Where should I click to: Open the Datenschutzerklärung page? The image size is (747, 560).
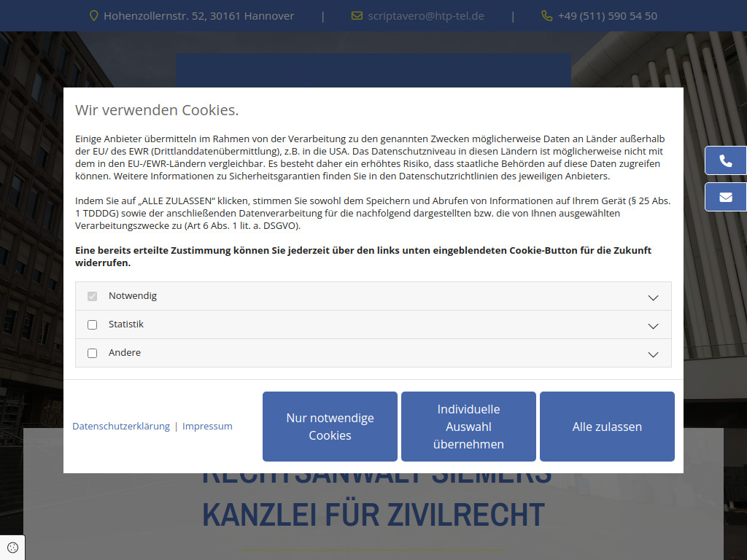120,426
